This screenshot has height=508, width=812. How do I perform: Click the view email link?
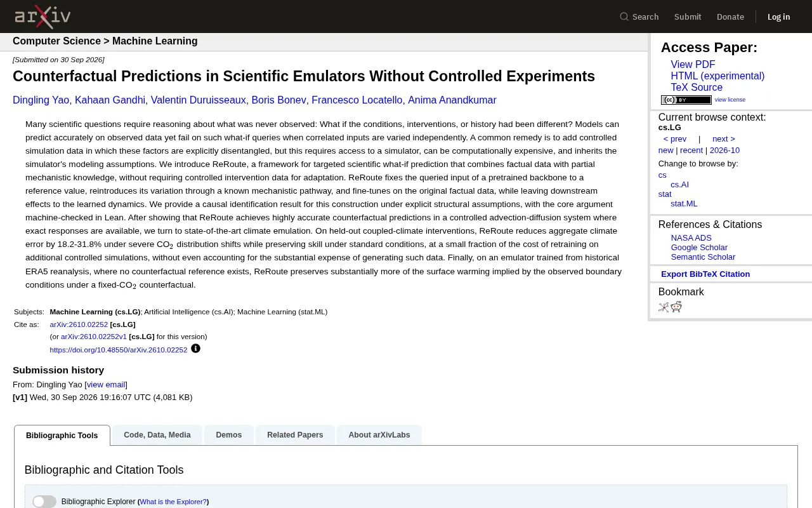106,385
